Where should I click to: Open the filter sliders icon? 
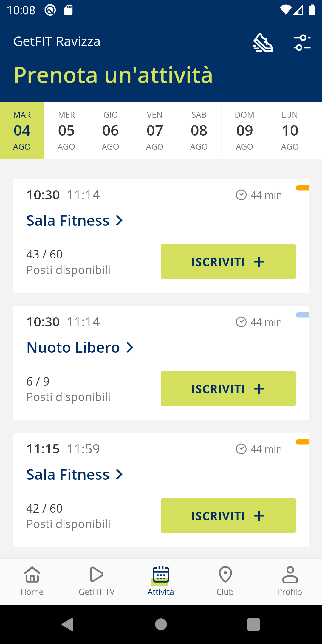tap(302, 42)
